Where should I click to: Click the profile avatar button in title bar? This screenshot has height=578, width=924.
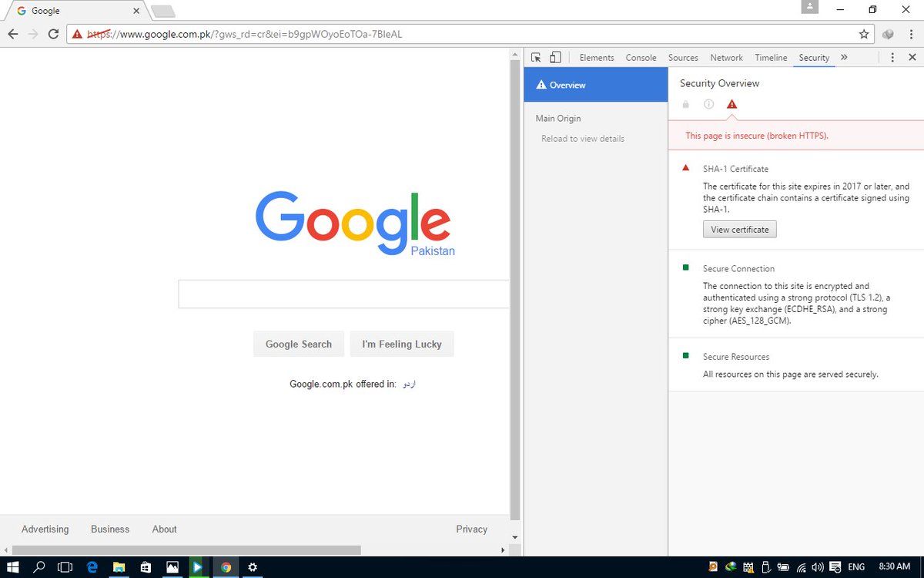(809, 7)
